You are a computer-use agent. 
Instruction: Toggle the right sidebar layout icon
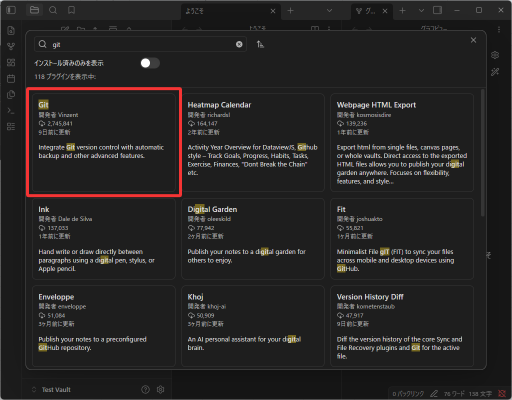click(437, 10)
